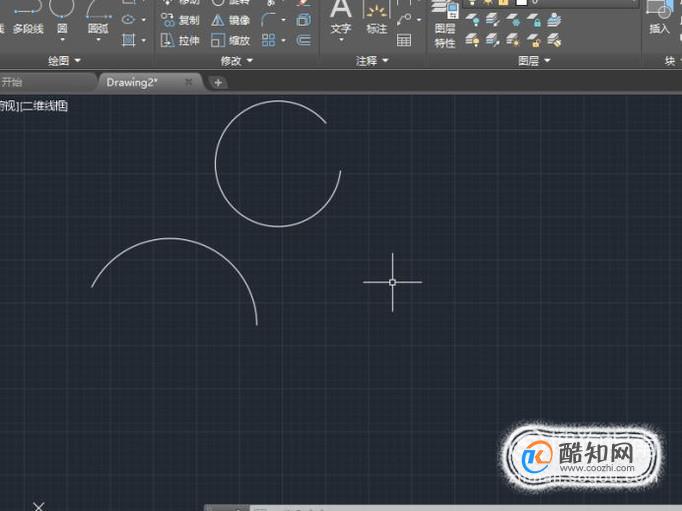This screenshot has height=511, width=682.
Task: Select the 圆 circle tool
Action: tap(62, 17)
